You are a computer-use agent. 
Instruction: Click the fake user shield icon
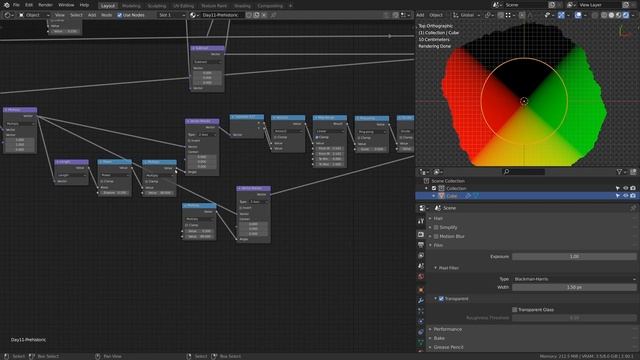pyautogui.click(x=249, y=15)
